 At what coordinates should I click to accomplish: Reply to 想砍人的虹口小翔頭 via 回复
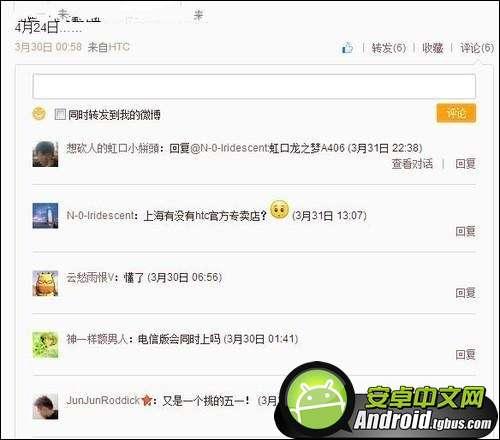[465, 164]
